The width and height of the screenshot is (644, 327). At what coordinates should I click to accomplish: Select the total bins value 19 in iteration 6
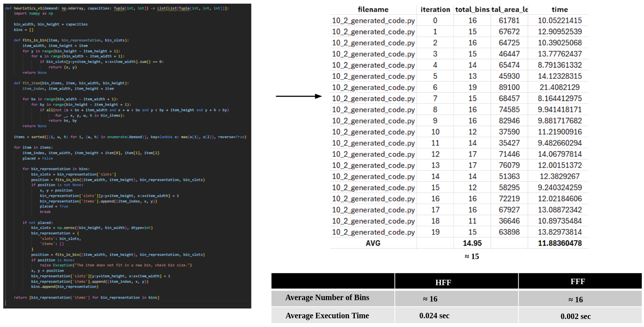(x=472, y=87)
